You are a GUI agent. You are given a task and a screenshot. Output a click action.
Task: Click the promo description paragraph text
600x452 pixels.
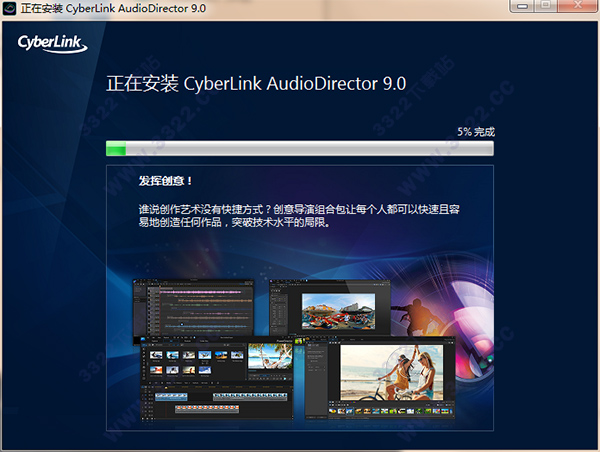300,215
